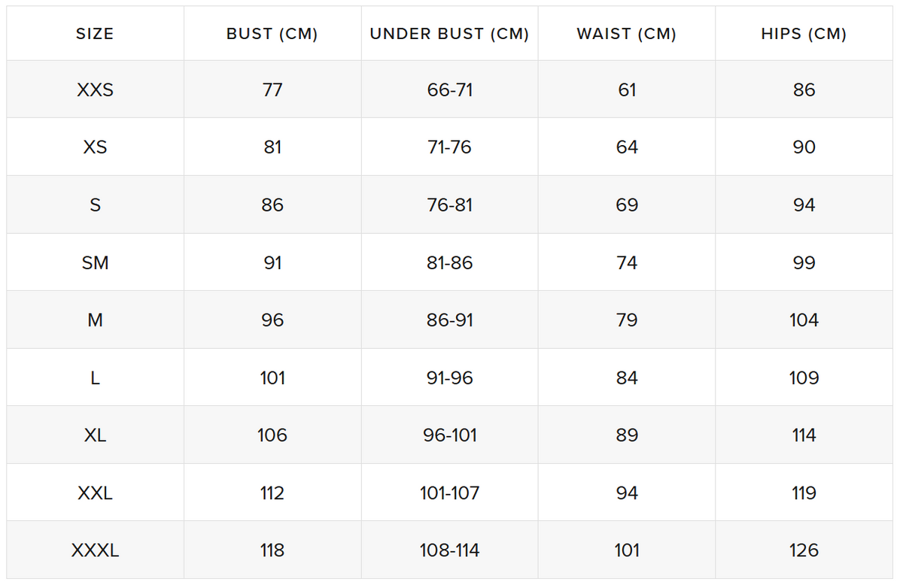Select the WAIST (CM) column header
This screenshot has height=588, width=903.
pos(627,34)
